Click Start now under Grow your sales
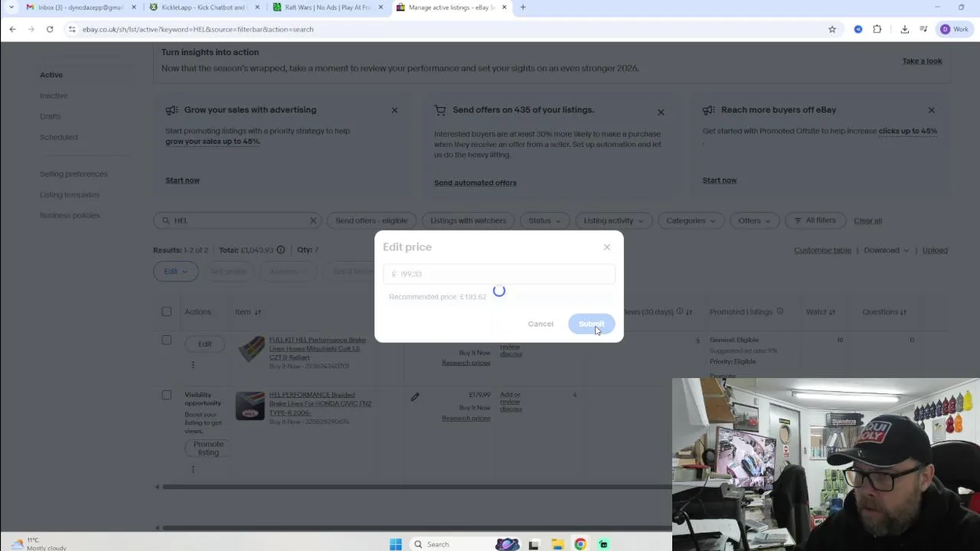Viewport: 980px width, 551px height. pyautogui.click(x=182, y=181)
